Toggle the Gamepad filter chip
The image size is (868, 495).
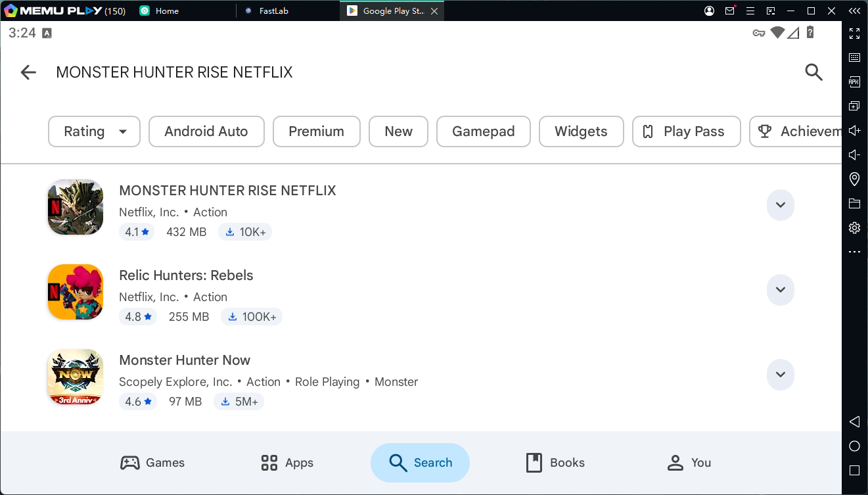tap(483, 131)
